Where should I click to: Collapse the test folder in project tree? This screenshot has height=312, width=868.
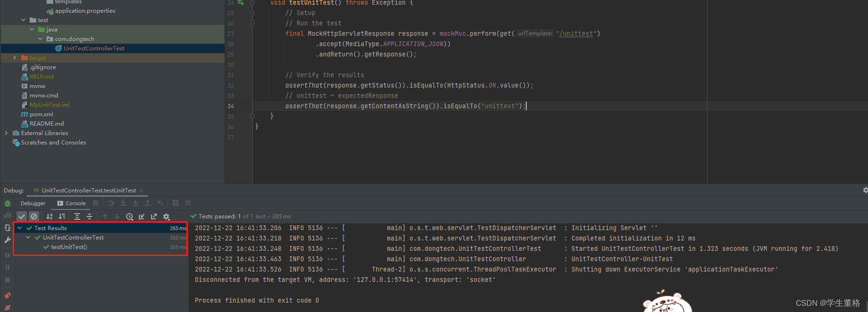point(24,20)
